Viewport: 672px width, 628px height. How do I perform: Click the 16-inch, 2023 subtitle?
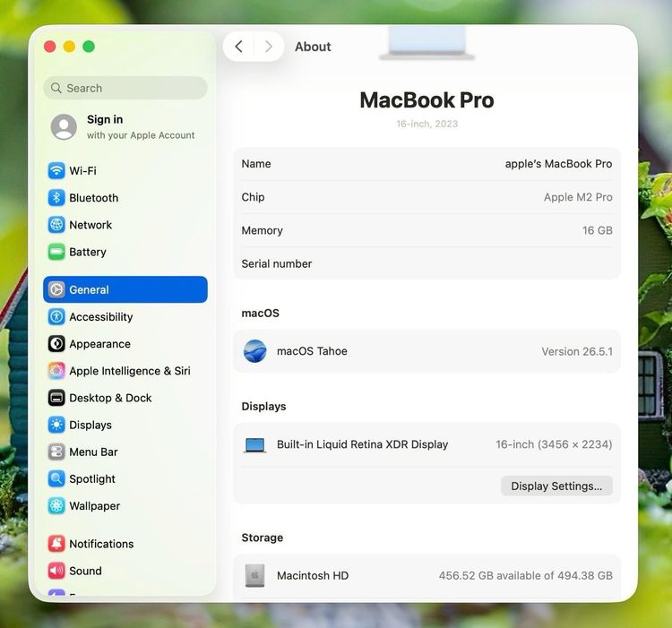pyautogui.click(x=426, y=124)
